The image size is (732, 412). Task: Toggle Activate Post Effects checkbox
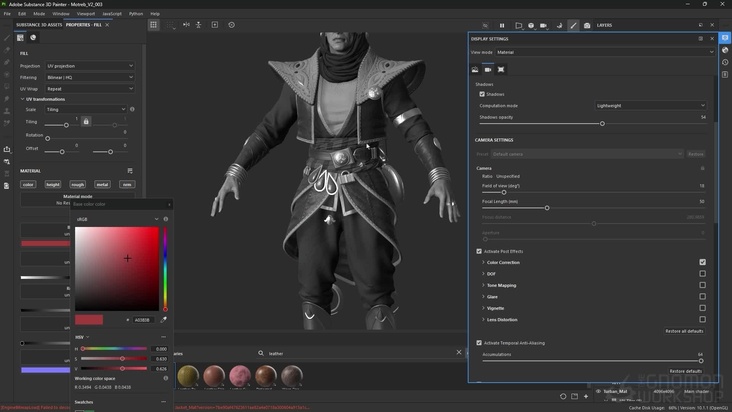[x=479, y=251]
